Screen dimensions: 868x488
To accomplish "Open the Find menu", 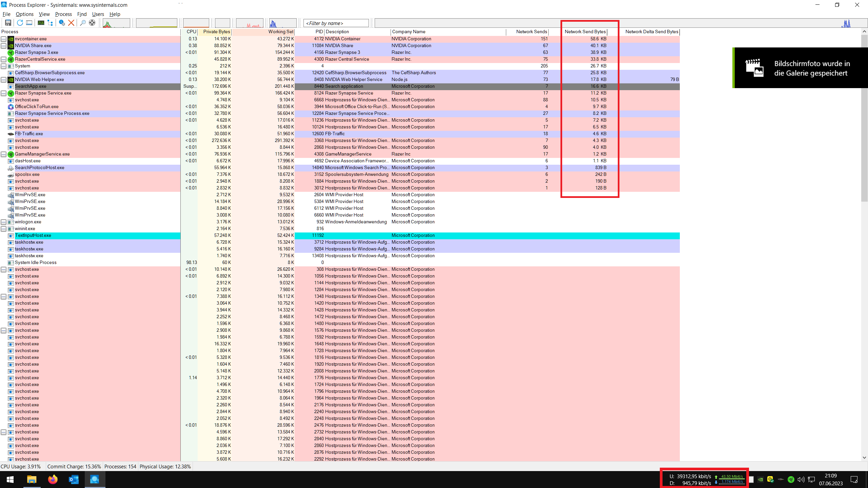I will [x=82, y=14].
